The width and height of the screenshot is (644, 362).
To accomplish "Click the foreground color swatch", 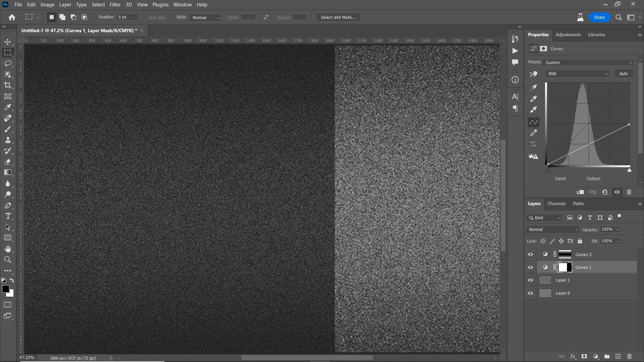I will pos(5,289).
